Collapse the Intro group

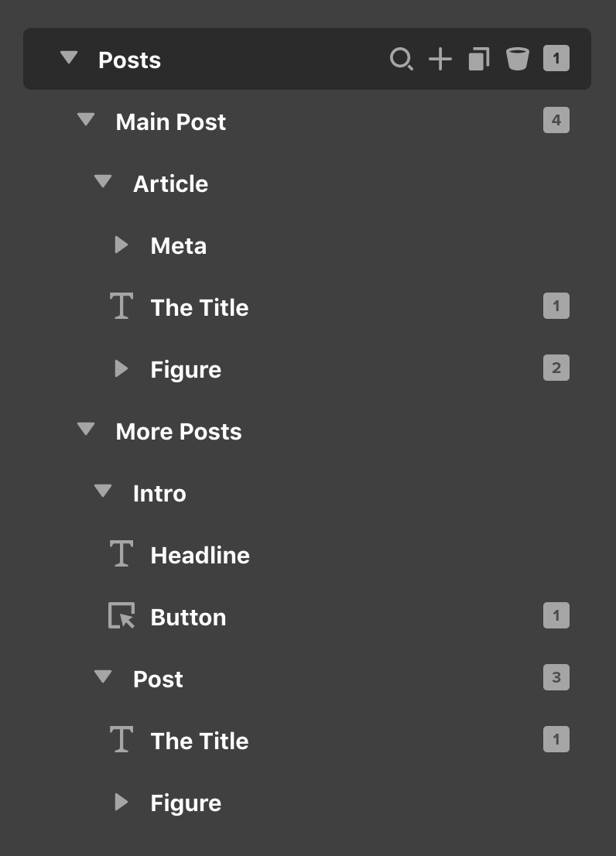click(103, 491)
